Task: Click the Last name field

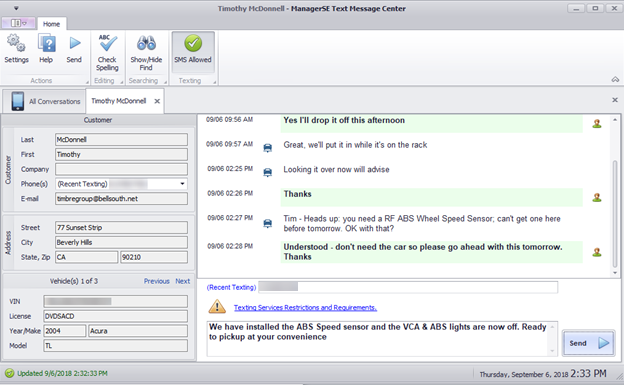Action: [x=121, y=139]
